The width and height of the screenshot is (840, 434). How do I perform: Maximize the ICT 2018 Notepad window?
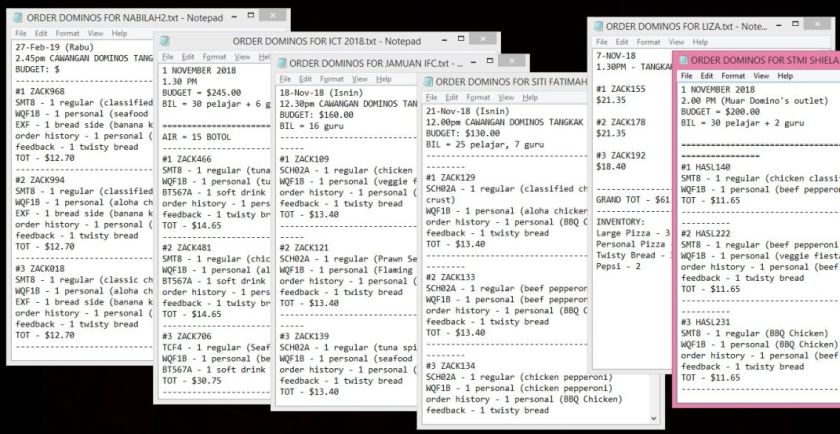tap(461, 39)
